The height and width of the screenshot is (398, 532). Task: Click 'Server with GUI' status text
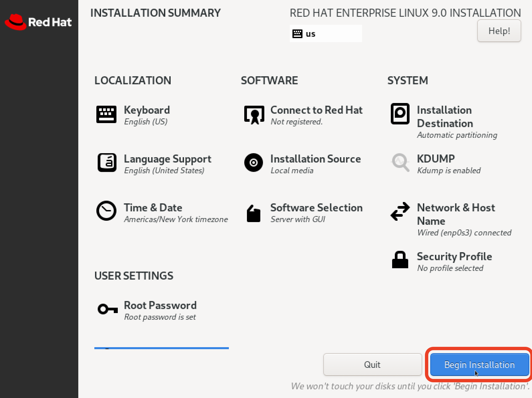click(x=298, y=219)
